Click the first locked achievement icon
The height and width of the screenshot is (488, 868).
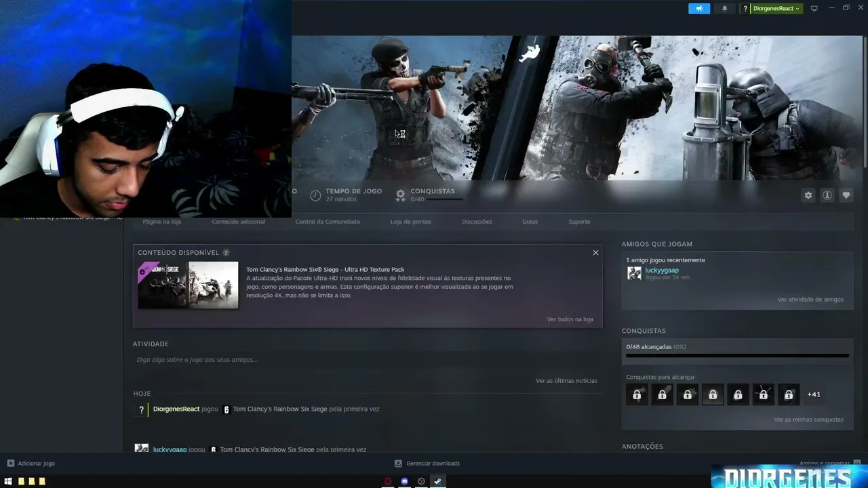(637, 394)
